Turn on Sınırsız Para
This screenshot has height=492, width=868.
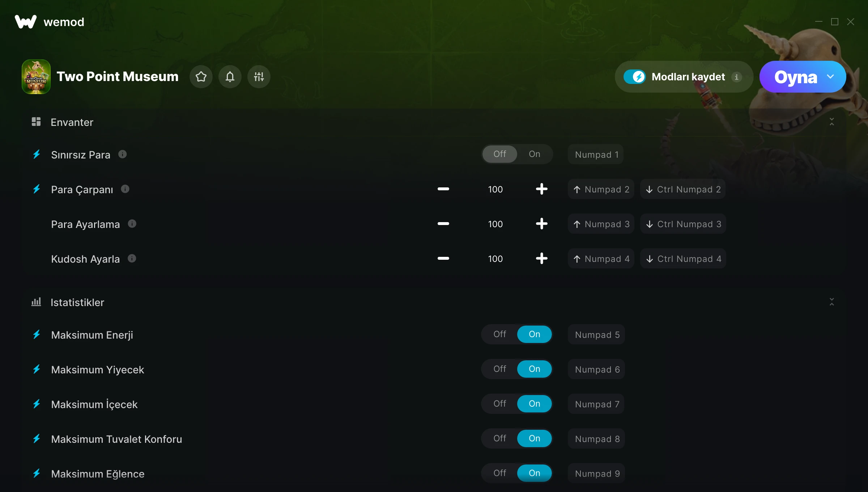click(535, 154)
